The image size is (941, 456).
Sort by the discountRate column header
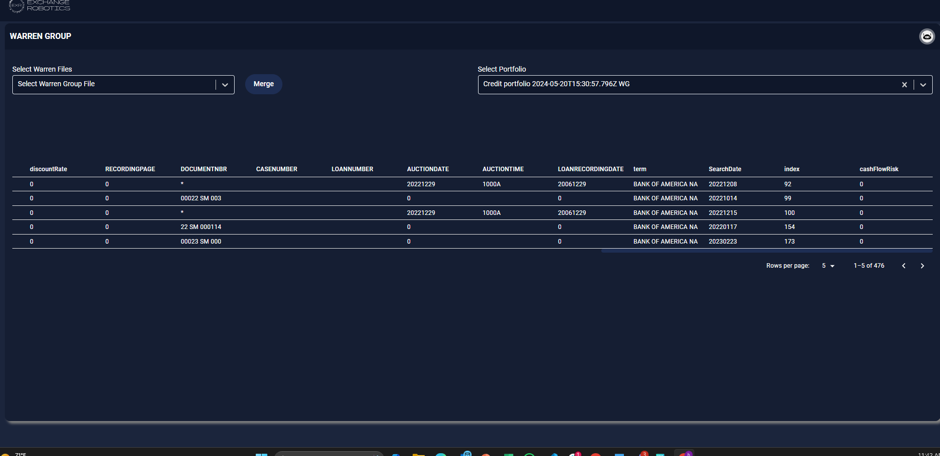[48, 169]
